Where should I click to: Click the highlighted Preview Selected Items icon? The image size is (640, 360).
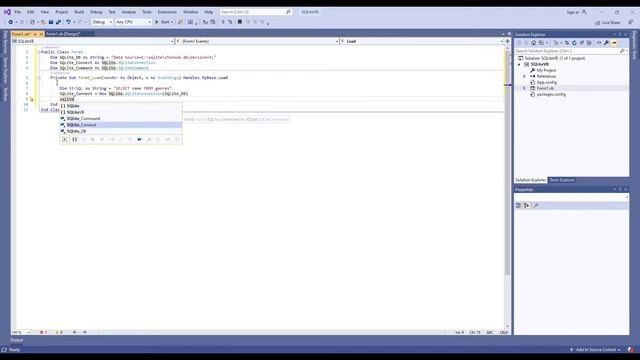[x=614, y=43]
